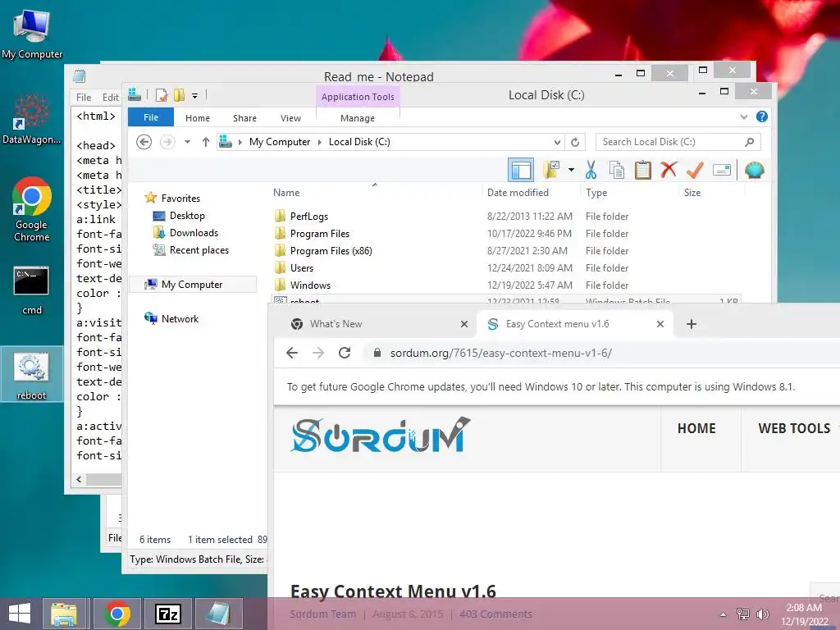Switch to the View ribbon tab
Screen dimensions: 840x630
point(291,118)
